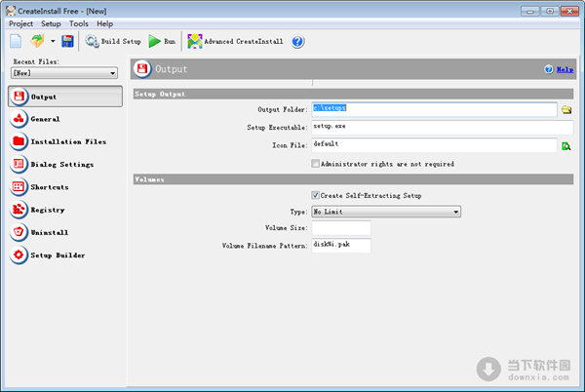Click the Volume Filename Pattern field
The height and width of the screenshot is (392, 585).
point(341,246)
